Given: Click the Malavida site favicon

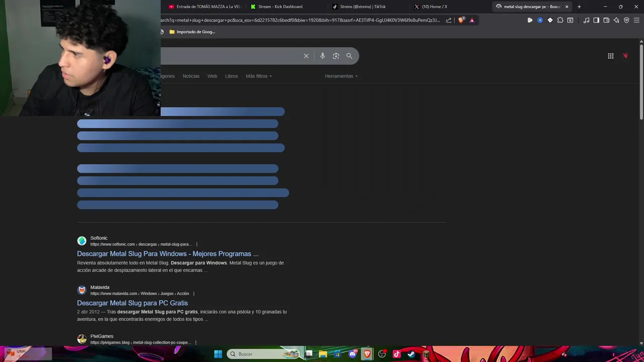Looking at the screenshot, I should click(x=82, y=290).
